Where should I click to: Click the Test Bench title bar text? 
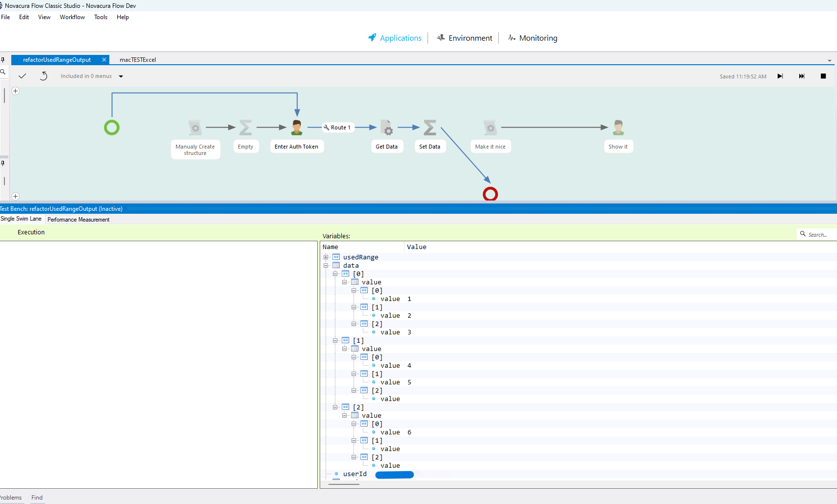[61, 209]
